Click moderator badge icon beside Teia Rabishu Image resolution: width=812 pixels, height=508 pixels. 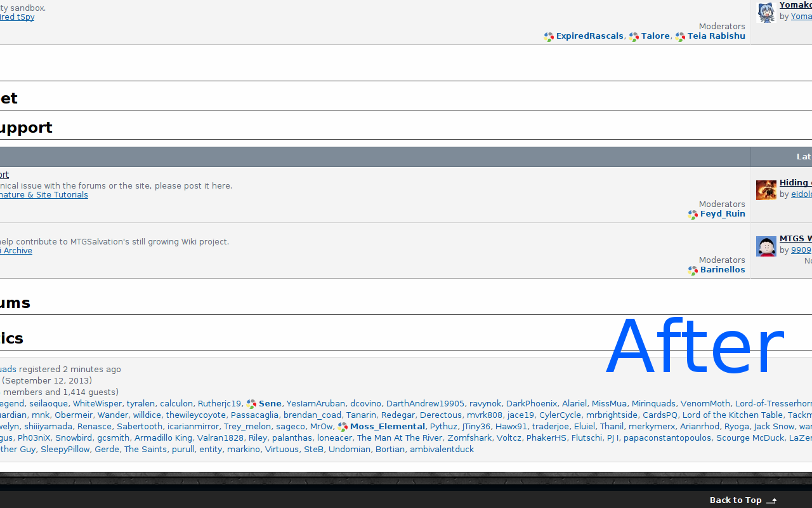coord(680,37)
